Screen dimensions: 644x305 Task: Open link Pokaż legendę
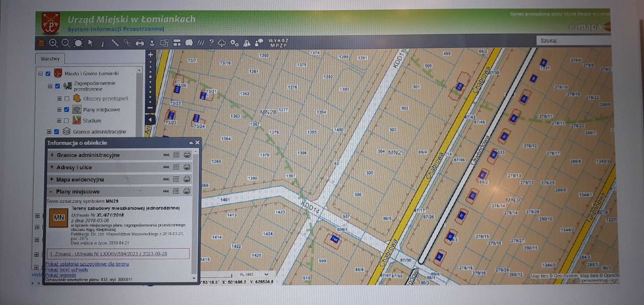coord(61,275)
